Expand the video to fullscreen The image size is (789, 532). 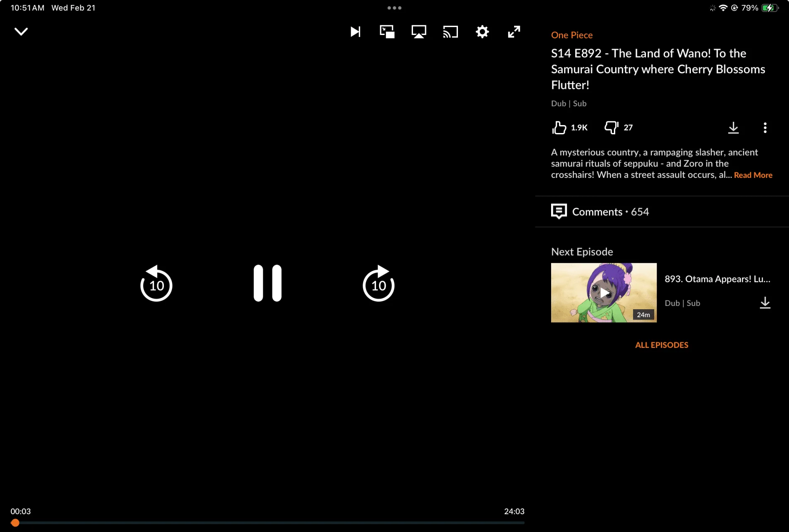(514, 32)
